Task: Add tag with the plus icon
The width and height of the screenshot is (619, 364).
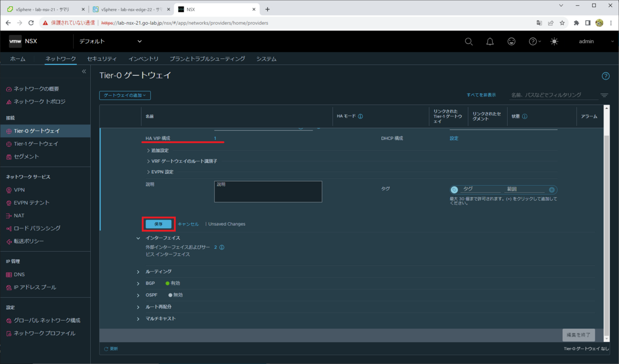Action: point(552,190)
